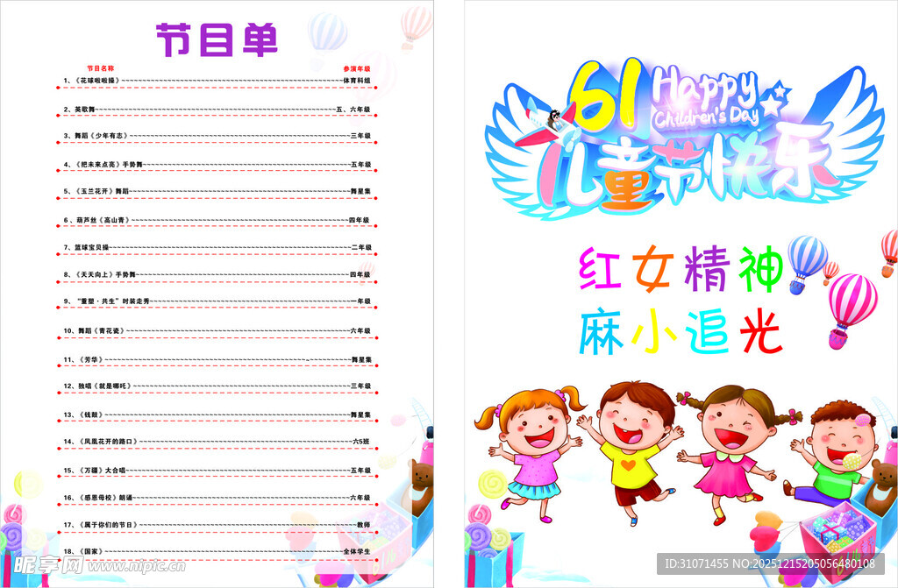Image resolution: width=898 pixels, height=588 pixels.
Task: Click the 参演年级 column header
Action: tap(357, 67)
